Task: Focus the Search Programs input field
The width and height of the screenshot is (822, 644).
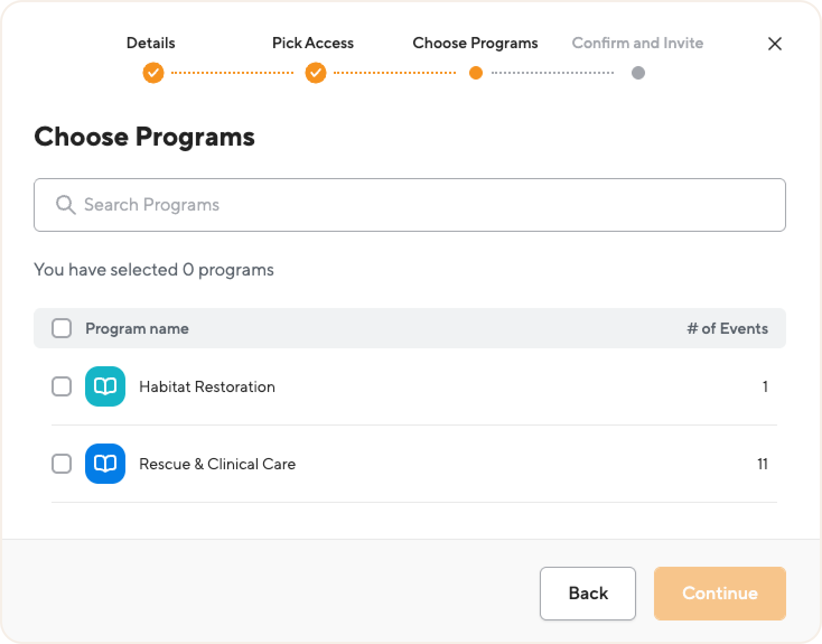Action: pyautogui.click(x=410, y=205)
